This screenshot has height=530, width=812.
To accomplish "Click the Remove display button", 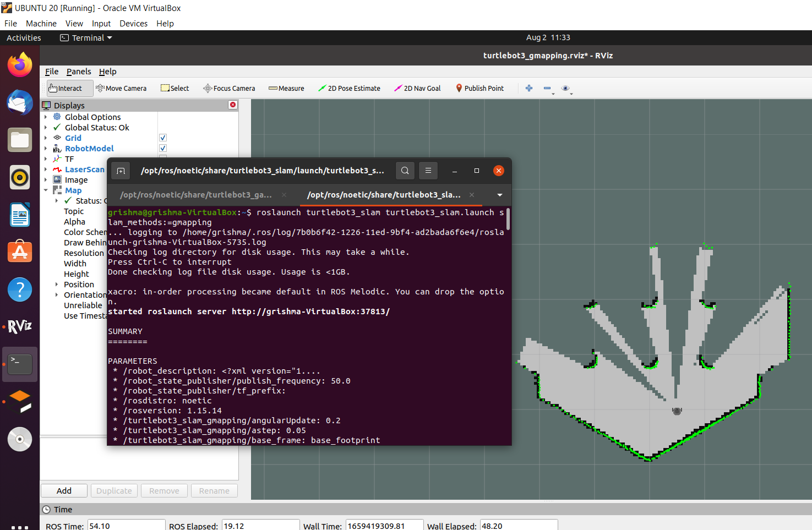I will 164,491.
